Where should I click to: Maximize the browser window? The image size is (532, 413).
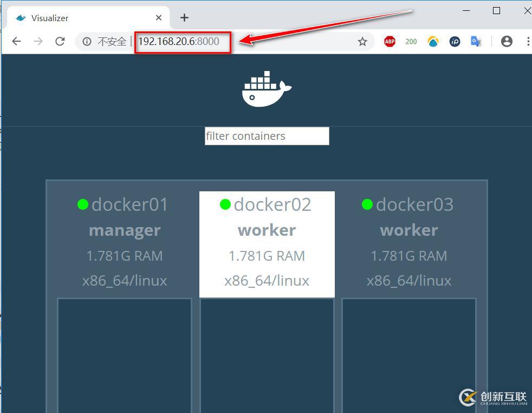(496, 10)
